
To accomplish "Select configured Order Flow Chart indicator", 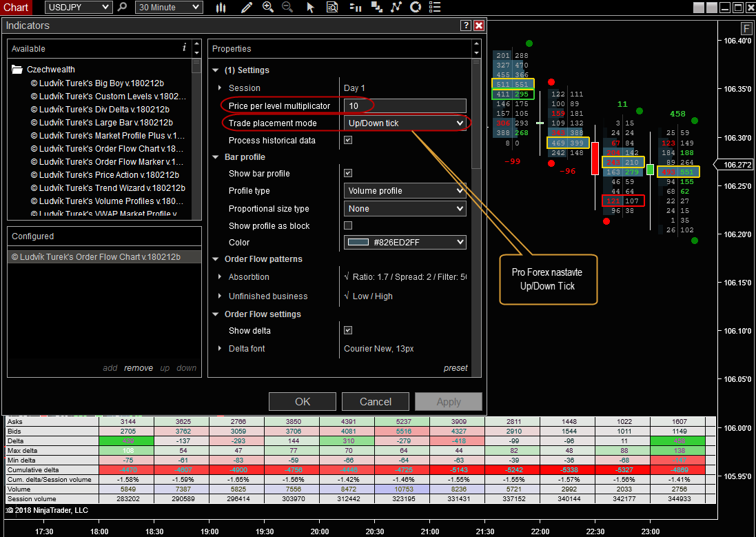I will tap(104, 256).
